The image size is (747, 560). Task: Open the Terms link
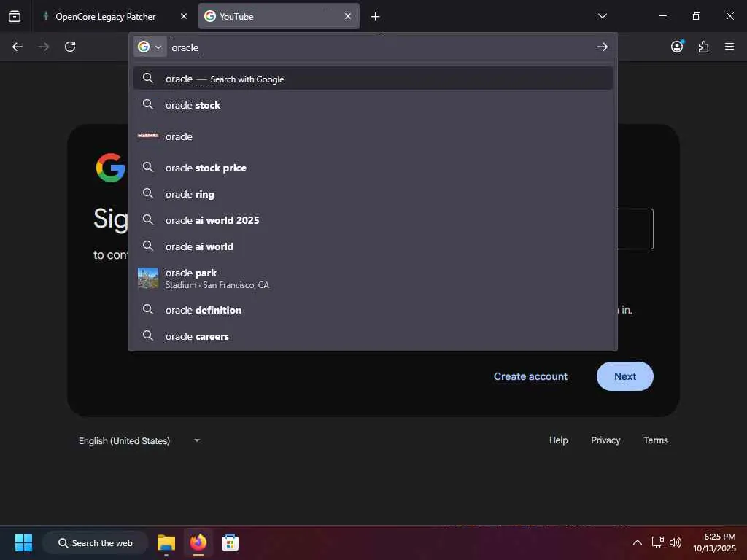tap(656, 440)
